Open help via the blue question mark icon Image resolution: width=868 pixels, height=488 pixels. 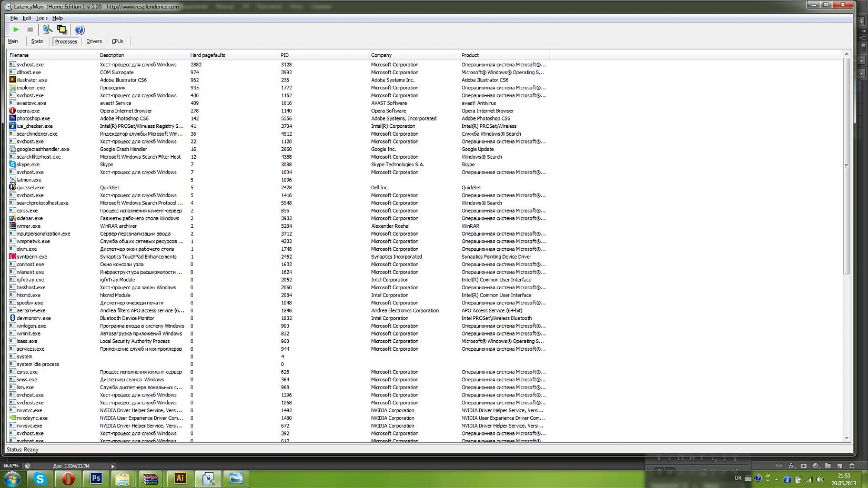tap(79, 30)
